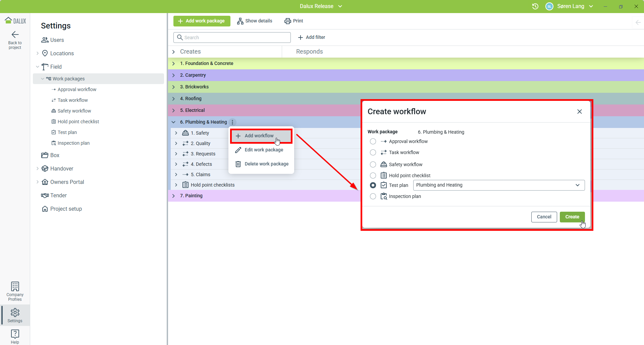The height and width of the screenshot is (345, 644).
Task: Collapse the Field settings node
Action: [38, 67]
